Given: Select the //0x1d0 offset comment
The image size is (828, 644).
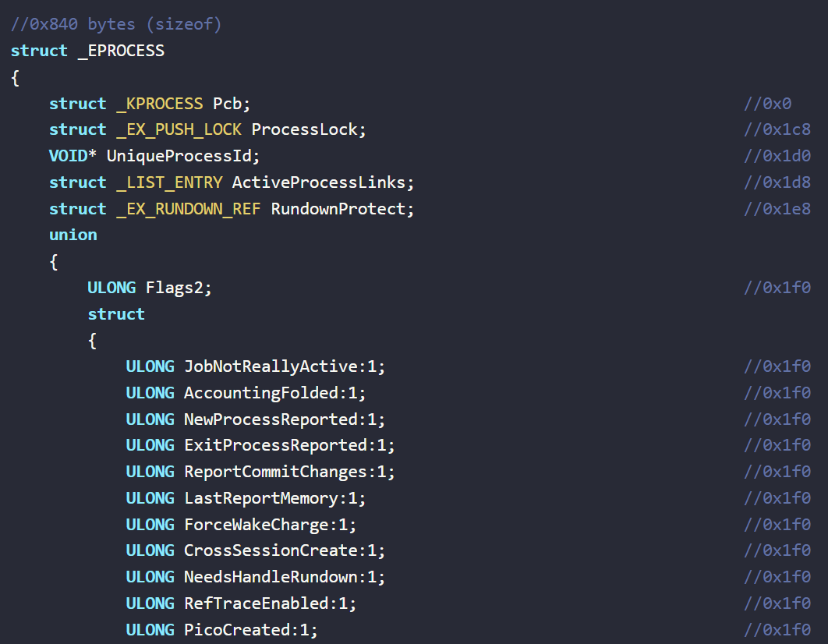Looking at the screenshot, I should 777,156.
